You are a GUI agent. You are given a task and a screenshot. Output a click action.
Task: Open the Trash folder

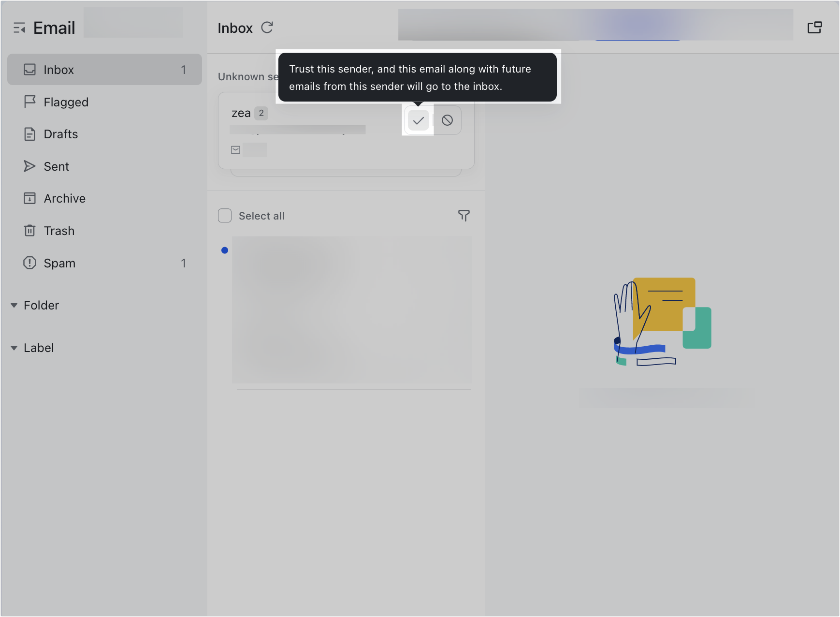point(59,231)
